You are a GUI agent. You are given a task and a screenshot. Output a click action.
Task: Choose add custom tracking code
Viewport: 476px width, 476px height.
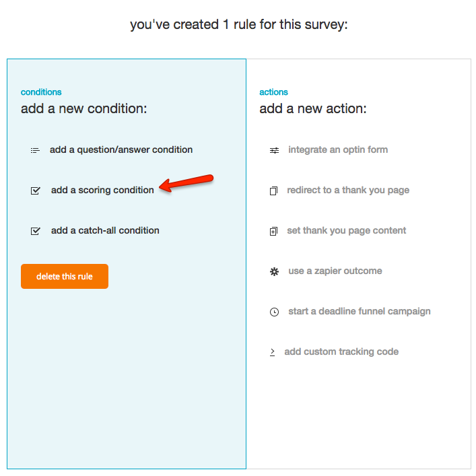pos(341,351)
